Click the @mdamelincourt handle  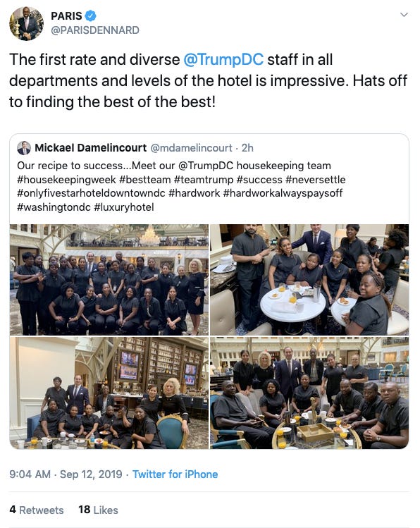tap(191, 148)
